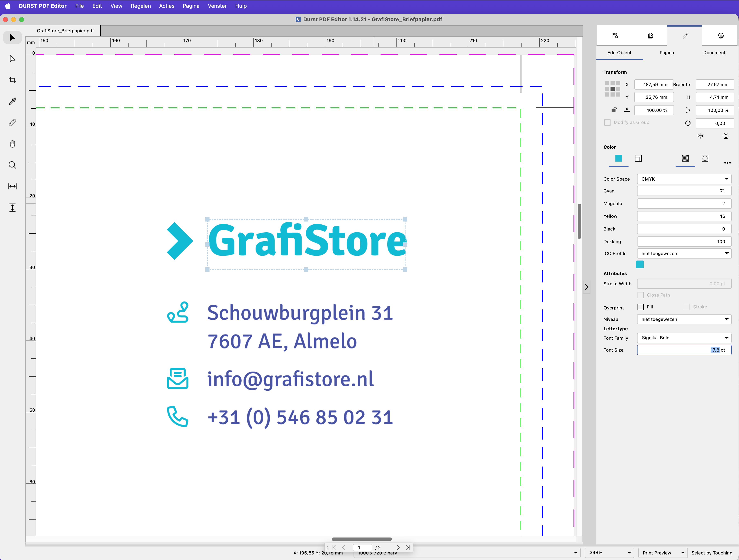The width and height of the screenshot is (739, 560).
Task: Choose the ruler measure tool
Action: pyautogui.click(x=12, y=123)
